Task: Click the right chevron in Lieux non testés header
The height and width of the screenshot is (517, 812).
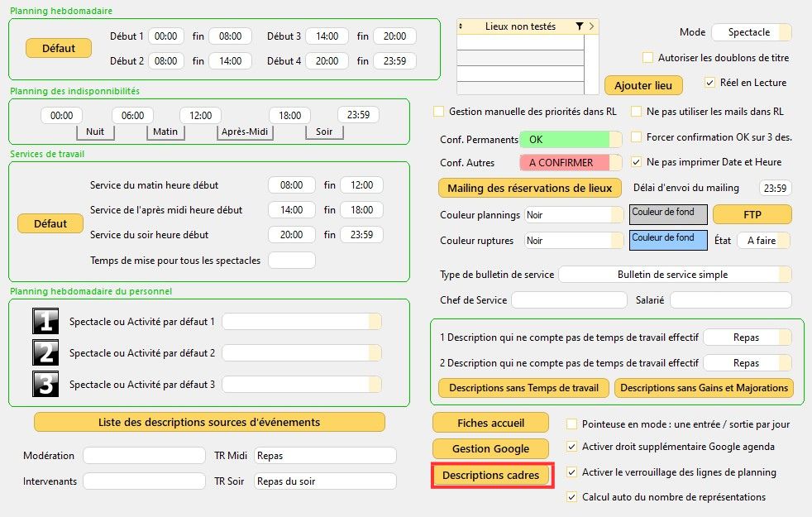Action: pyautogui.click(x=591, y=26)
